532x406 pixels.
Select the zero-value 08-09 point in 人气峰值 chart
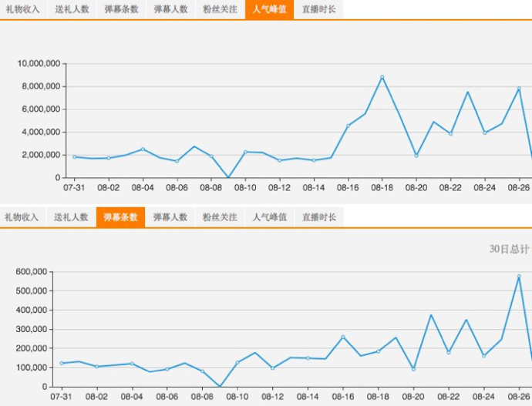click(228, 177)
